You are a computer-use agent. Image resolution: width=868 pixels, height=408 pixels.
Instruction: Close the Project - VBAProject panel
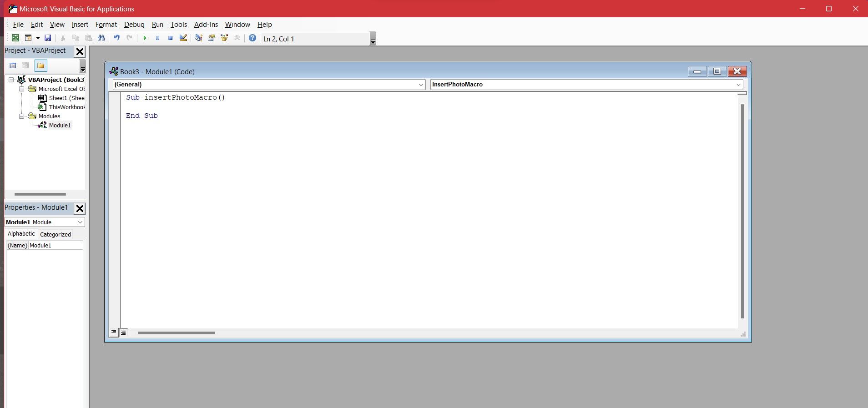[x=80, y=51]
